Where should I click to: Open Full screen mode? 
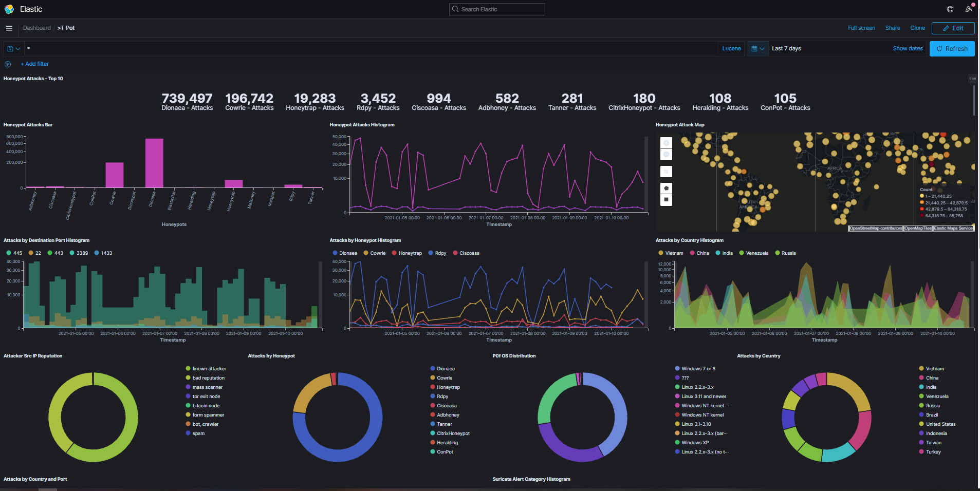(x=861, y=28)
